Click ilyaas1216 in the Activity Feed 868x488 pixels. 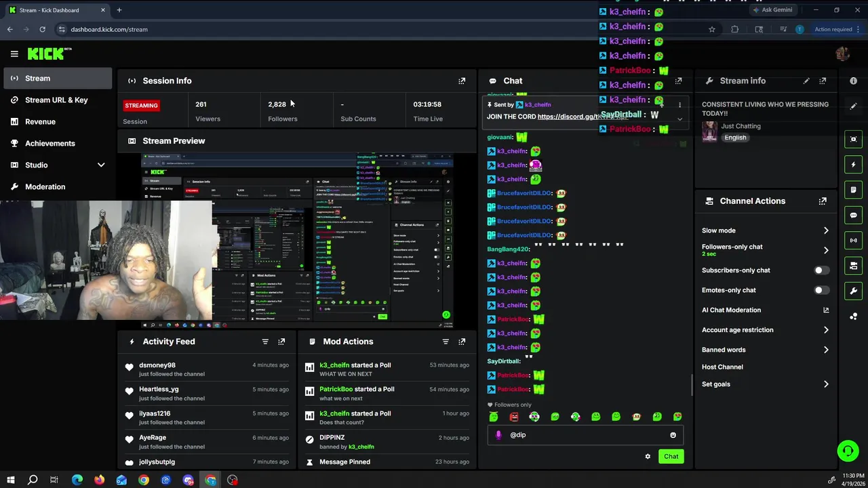click(x=155, y=413)
